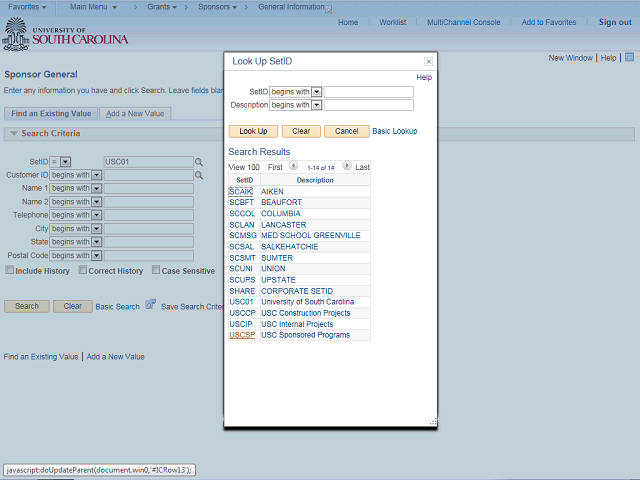This screenshot has height=480, width=640.
Task: Select SCAIK AIKEN SetID
Action: 241,191
